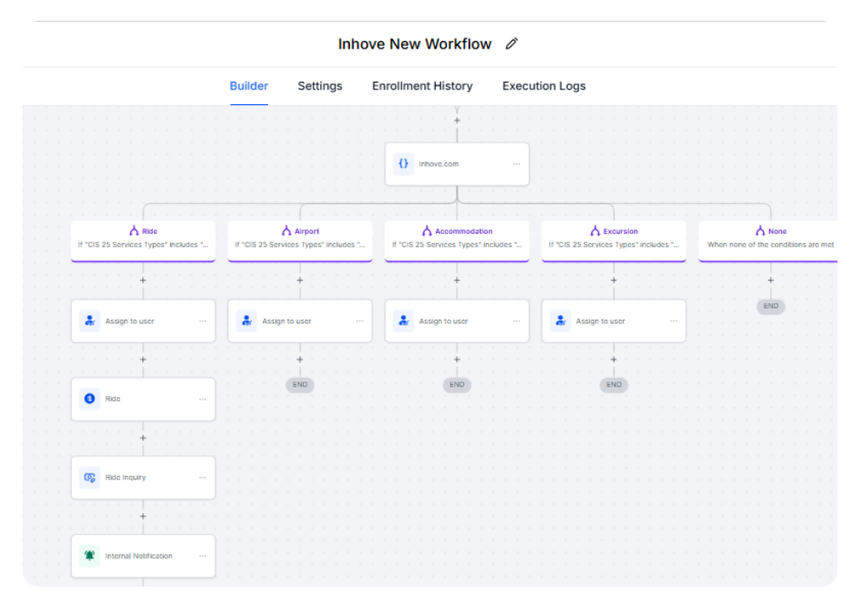Click the chain-link icon on Ride Inquiry node
The width and height of the screenshot is (868, 608).
(89, 477)
